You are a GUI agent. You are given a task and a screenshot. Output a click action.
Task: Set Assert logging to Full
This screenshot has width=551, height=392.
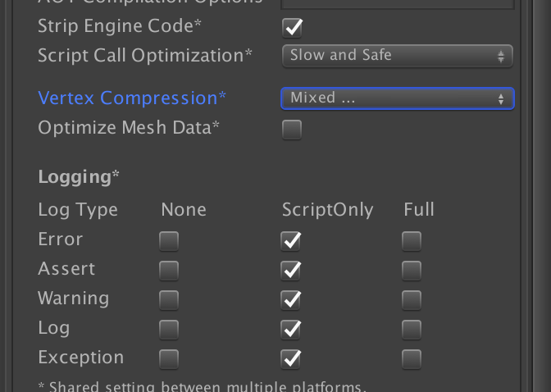tap(412, 271)
